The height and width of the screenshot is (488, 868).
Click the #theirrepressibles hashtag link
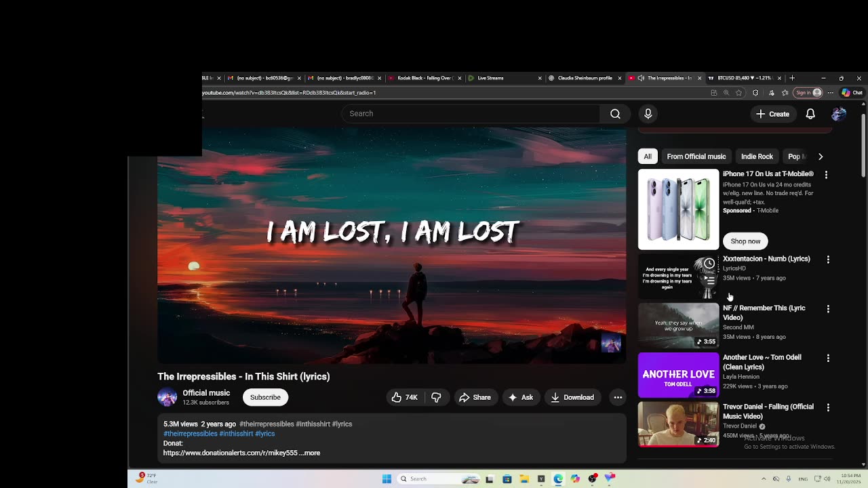pos(191,434)
